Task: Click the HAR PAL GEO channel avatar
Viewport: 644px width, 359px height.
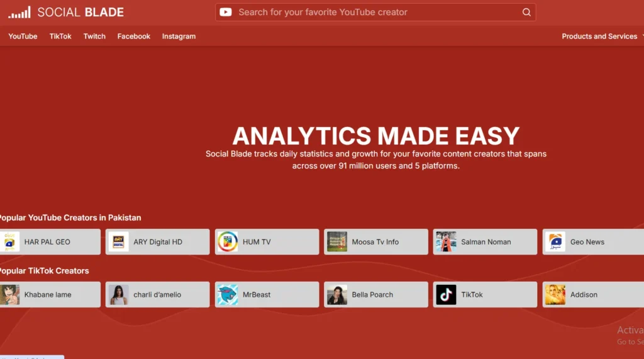Action: pyautogui.click(x=9, y=241)
